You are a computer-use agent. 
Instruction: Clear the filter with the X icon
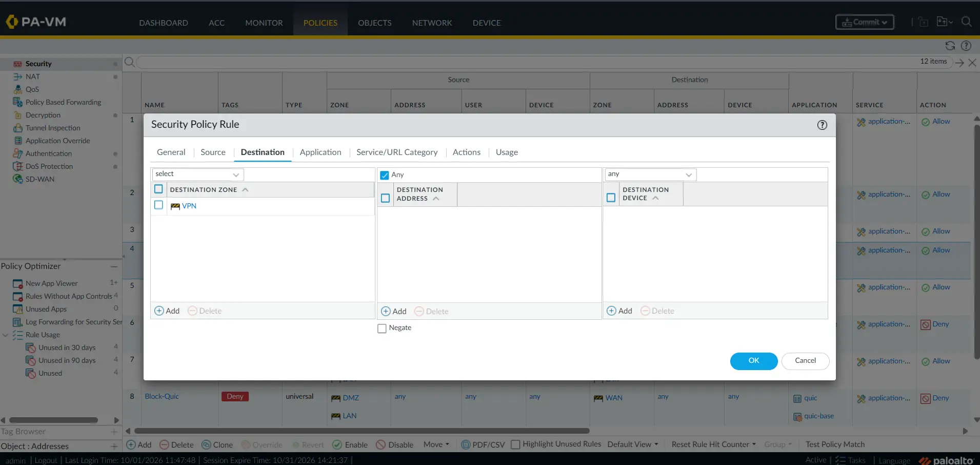click(972, 63)
